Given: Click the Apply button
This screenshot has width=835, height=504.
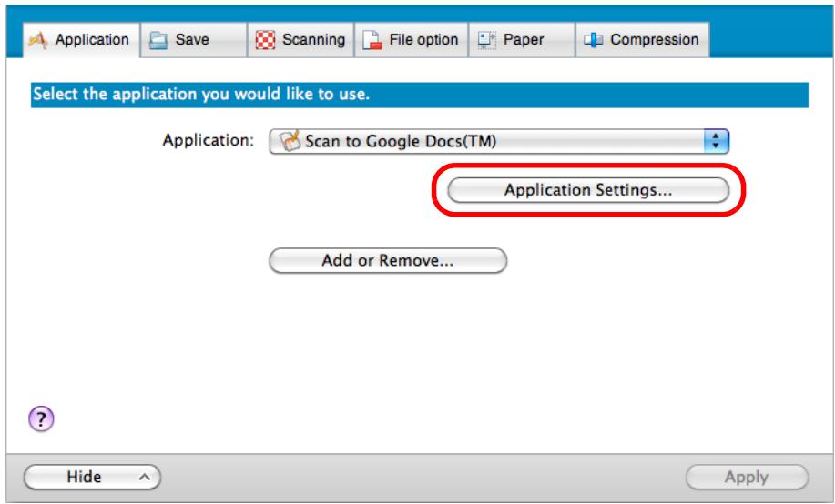Looking at the screenshot, I should tap(747, 477).
